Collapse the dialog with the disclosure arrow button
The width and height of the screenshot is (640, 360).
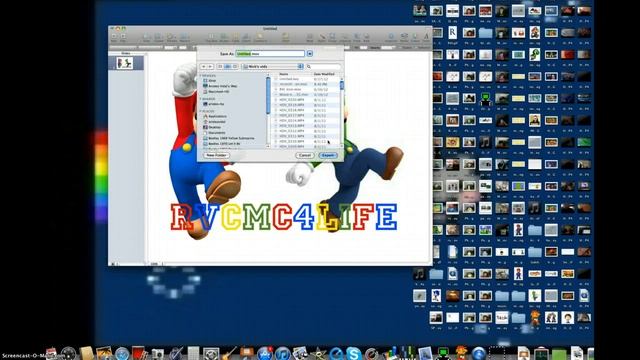click(310, 53)
